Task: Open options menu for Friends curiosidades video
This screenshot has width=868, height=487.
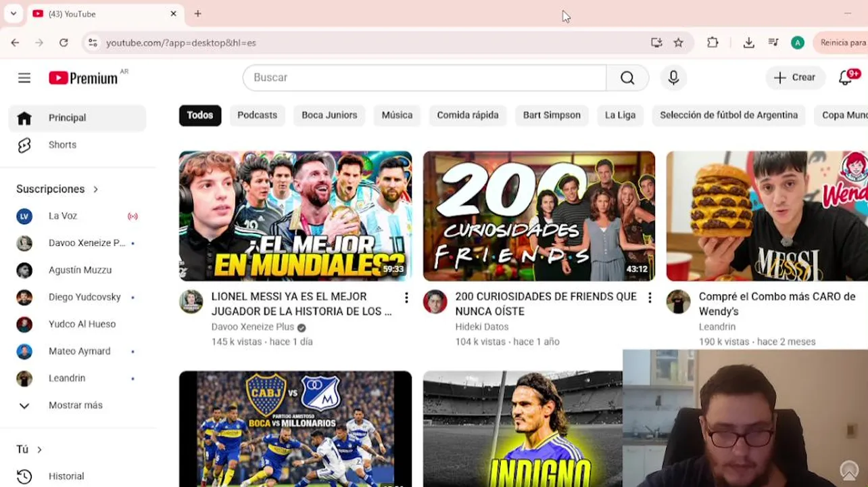Action: (x=650, y=298)
